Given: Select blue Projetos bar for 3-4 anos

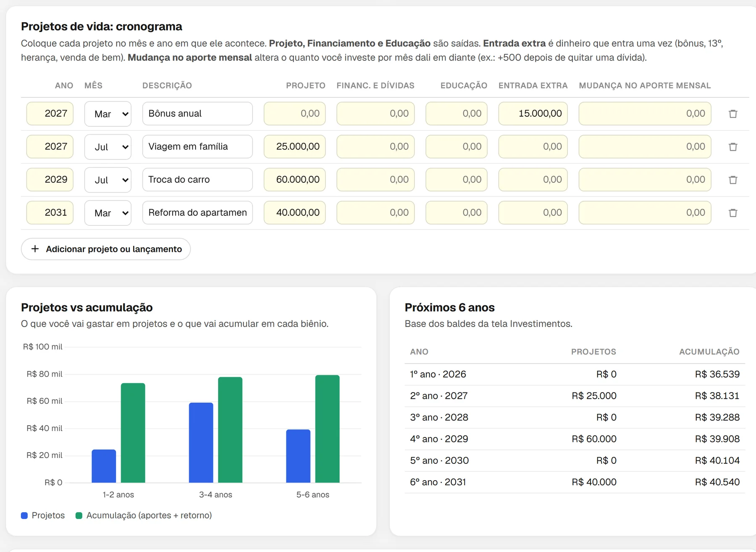Looking at the screenshot, I should click(201, 443).
